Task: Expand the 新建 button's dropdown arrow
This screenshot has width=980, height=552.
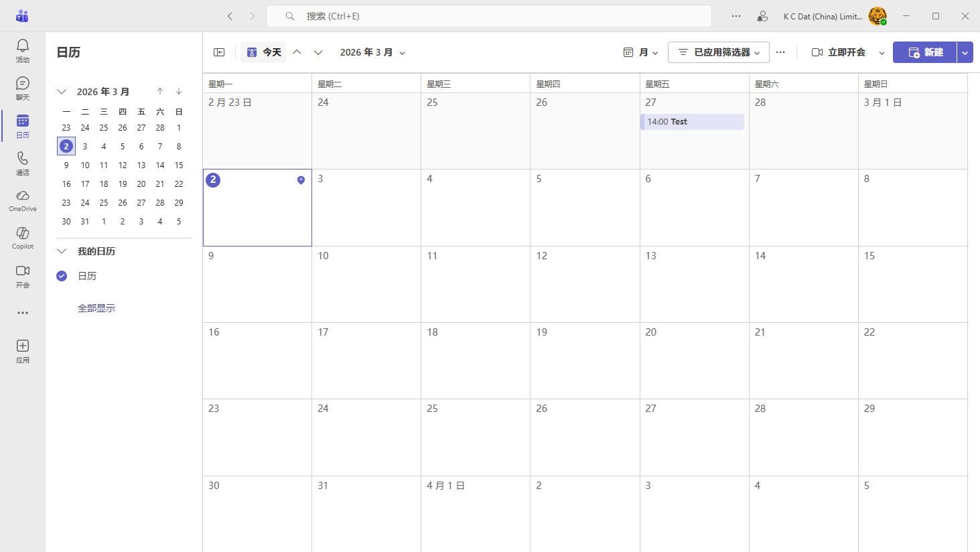Action: pos(965,52)
